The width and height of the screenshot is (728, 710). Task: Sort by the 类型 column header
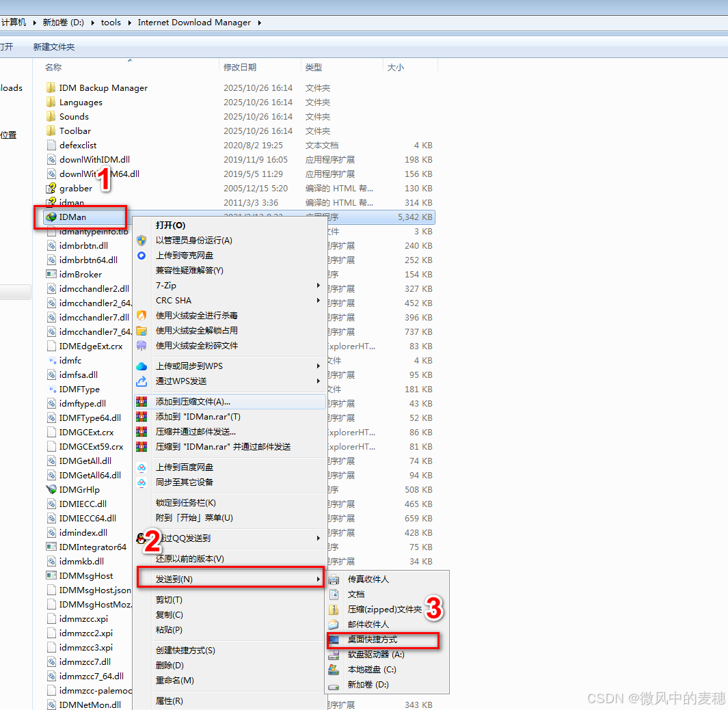click(x=342, y=67)
